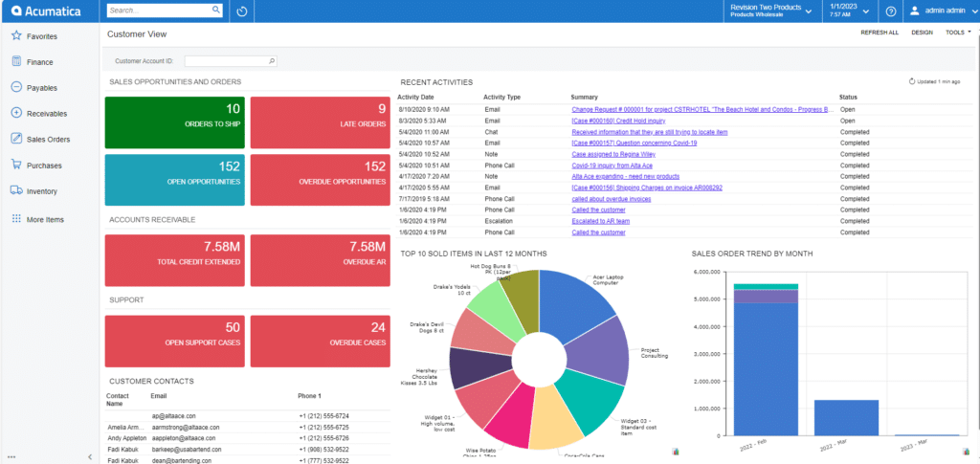Click the history clock icon beside search
The width and height of the screenshot is (980, 464).
pos(242,11)
